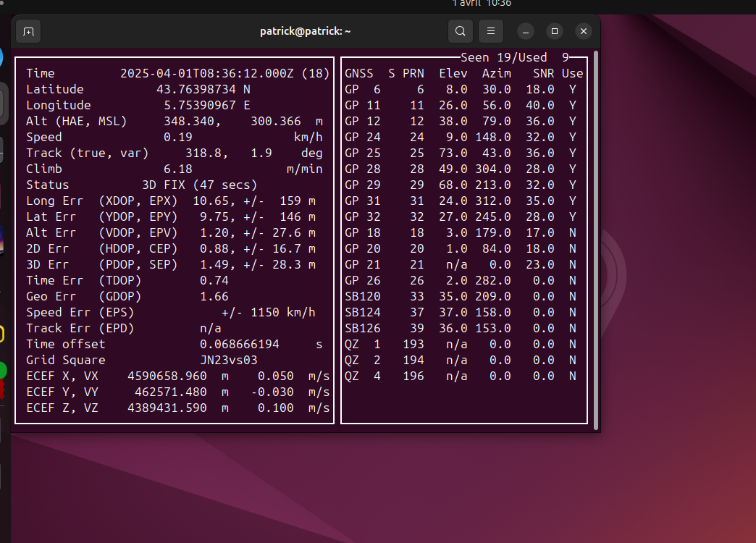Click the Lat Err (YDOP, EPY) label
756x543 pixels.
click(x=101, y=216)
